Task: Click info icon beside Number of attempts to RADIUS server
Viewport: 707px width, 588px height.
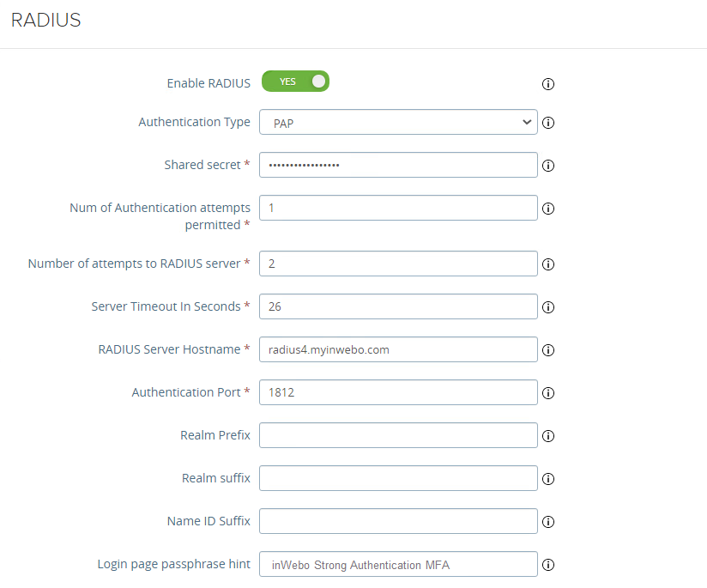Action: (x=547, y=264)
